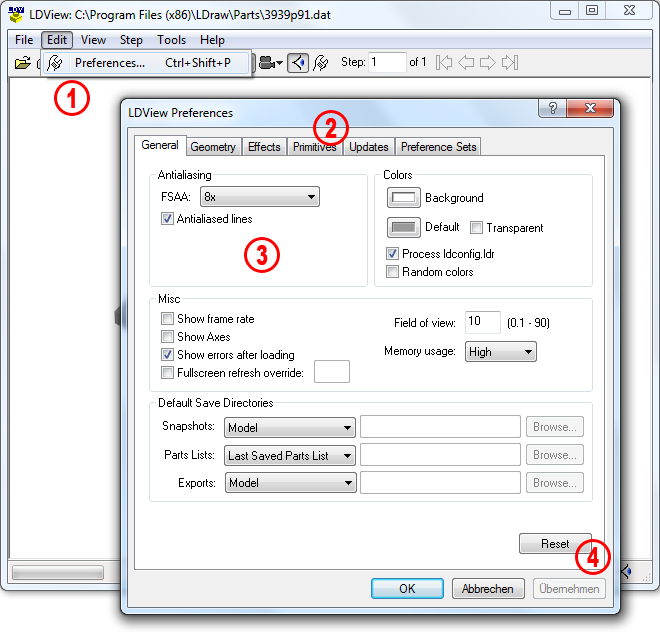Click the LDView app icon in title bar
This screenshot has width=660, height=632.
click(16, 14)
